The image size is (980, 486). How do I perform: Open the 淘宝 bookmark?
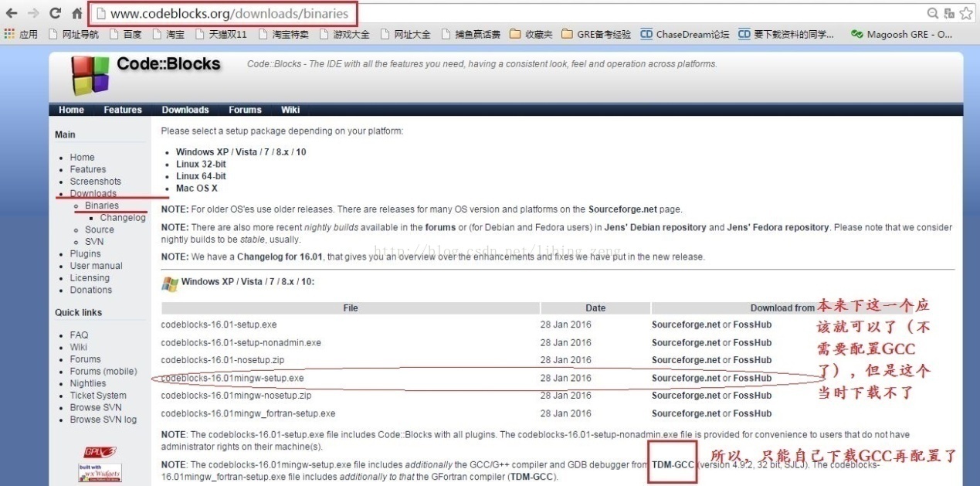pyautogui.click(x=168, y=34)
